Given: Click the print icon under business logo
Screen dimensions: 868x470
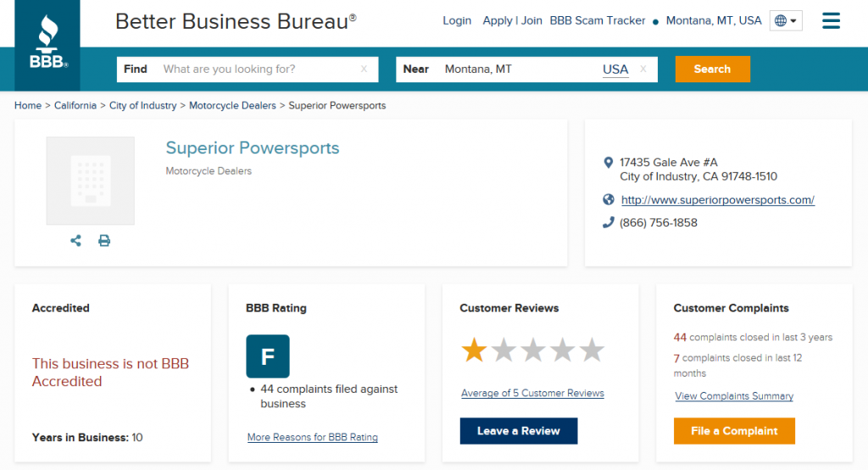Looking at the screenshot, I should click(x=104, y=241).
